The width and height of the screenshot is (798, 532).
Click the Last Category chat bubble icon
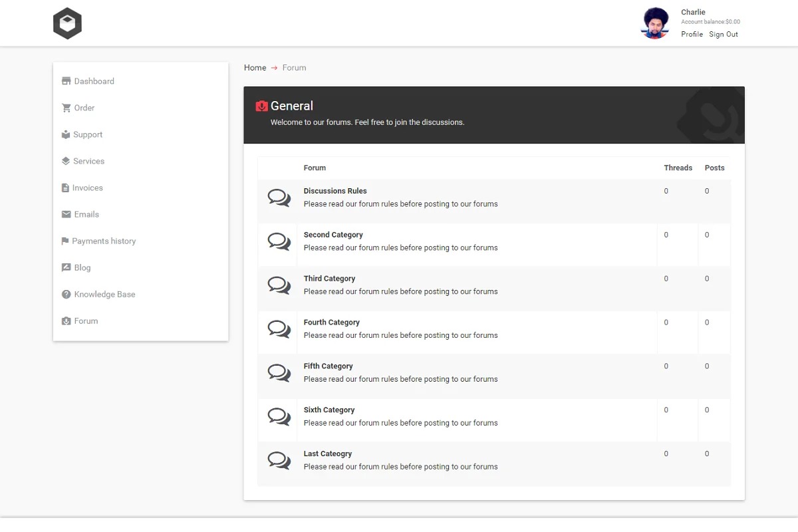[279, 461]
